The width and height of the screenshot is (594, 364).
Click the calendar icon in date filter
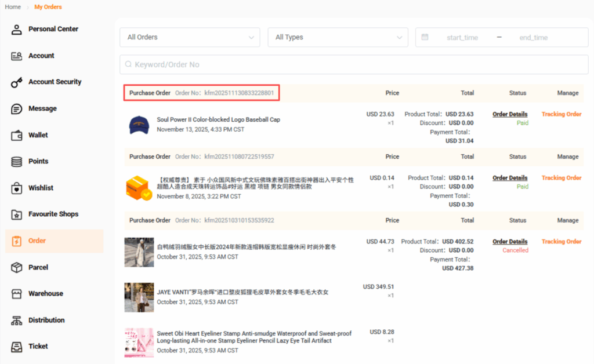coord(425,37)
